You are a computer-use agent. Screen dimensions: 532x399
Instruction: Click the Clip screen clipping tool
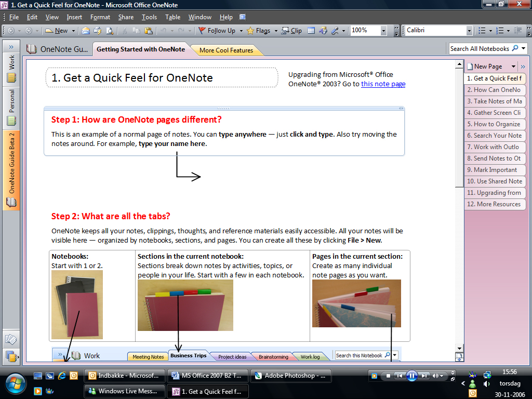pos(292,31)
